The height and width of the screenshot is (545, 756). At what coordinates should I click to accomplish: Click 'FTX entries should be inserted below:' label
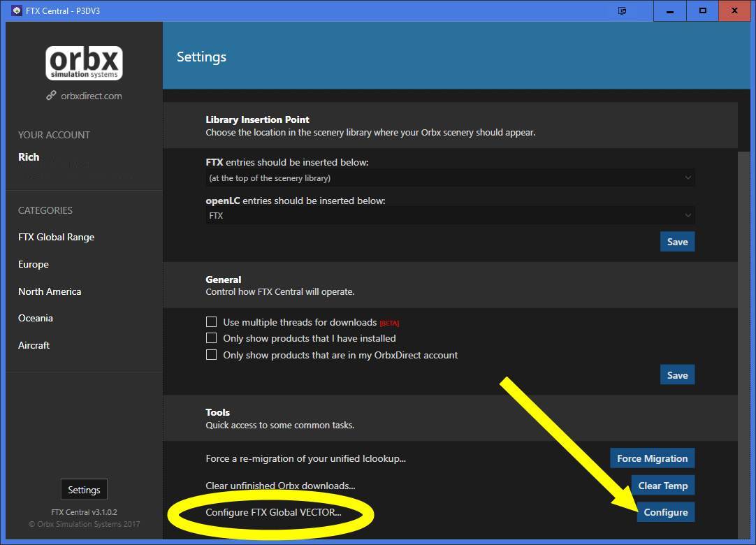tap(287, 163)
